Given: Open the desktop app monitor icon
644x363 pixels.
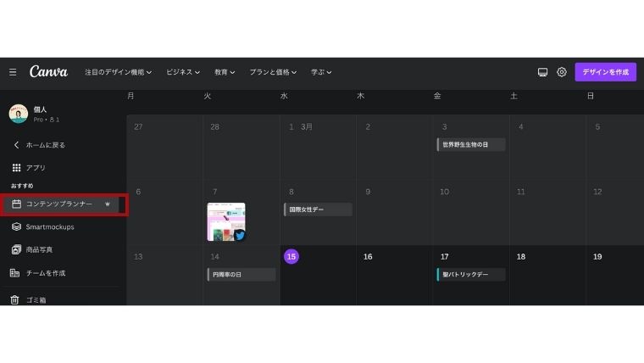Looking at the screenshot, I should pyautogui.click(x=542, y=72).
